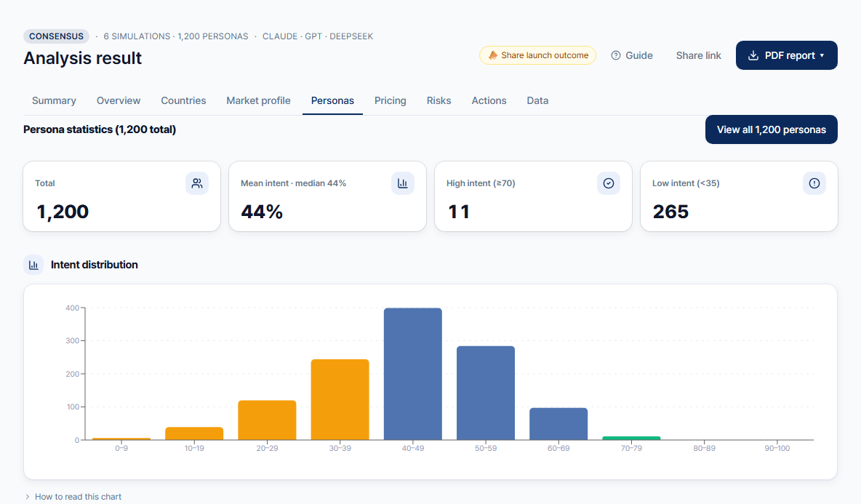Image resolution: width=861 pixels, height=504 pixels.
Task: Click View all 1,200 personas button
Action: [x=771, y=129]
